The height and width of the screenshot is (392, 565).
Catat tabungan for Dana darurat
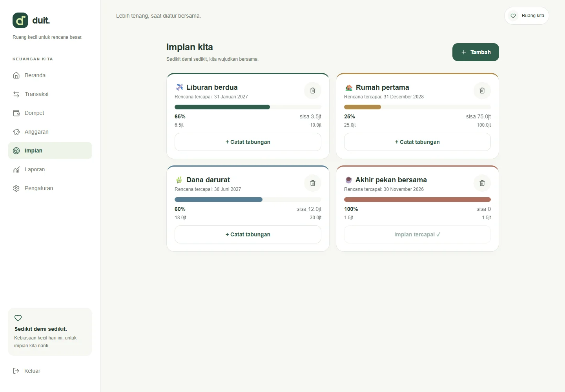pos(248,234)
